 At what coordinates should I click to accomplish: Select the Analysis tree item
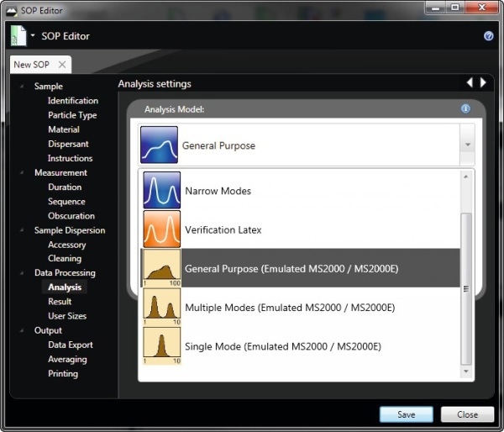pyautogui.click(x=65, y=287)
